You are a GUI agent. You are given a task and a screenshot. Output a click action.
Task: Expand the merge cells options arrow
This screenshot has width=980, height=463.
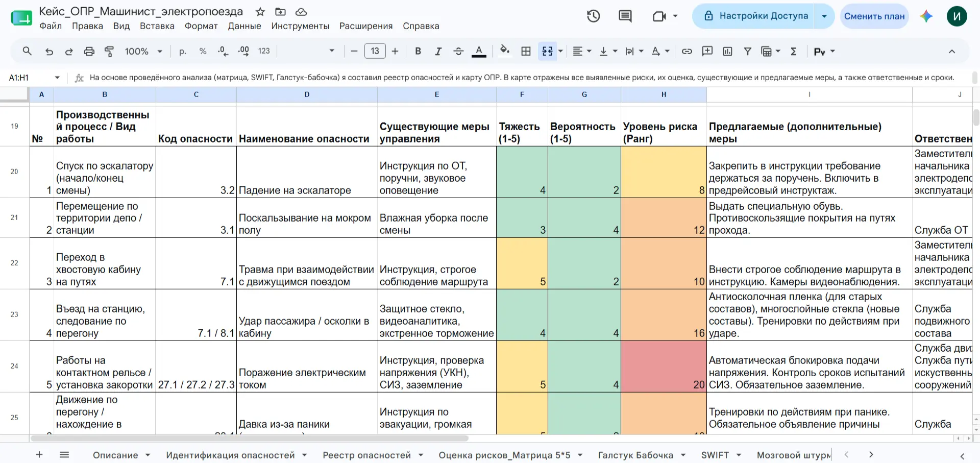click(560, 51)
